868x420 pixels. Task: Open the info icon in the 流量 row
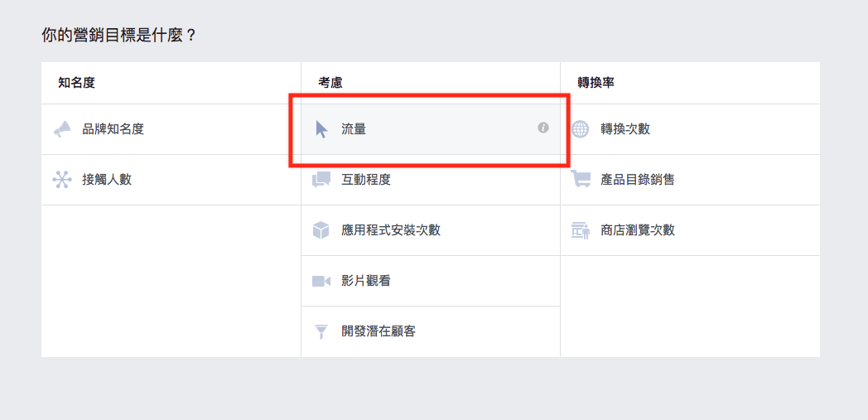click(543, 128)
